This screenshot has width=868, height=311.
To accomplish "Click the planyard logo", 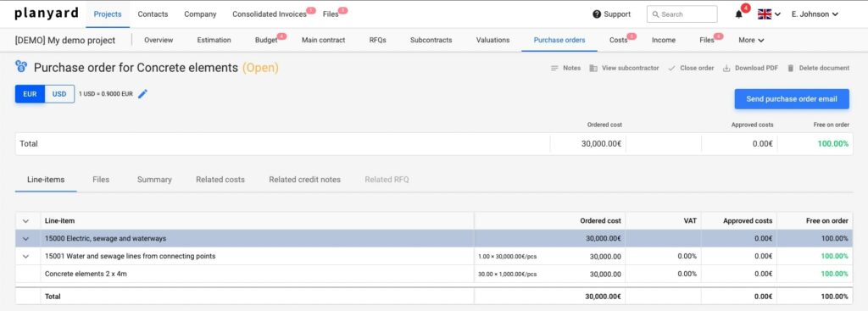I will 47,14.
